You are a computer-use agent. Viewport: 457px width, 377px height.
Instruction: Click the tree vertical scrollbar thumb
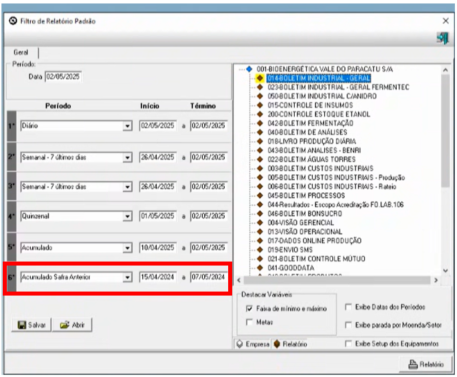tap(445, 131)
